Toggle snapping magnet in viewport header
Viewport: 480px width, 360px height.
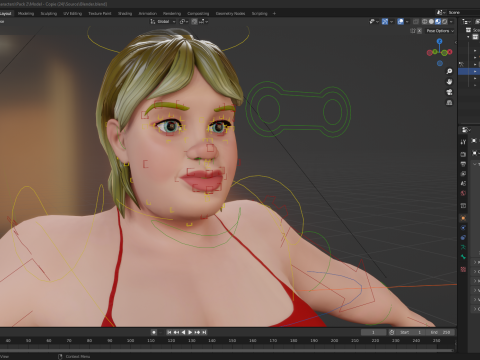194,21
